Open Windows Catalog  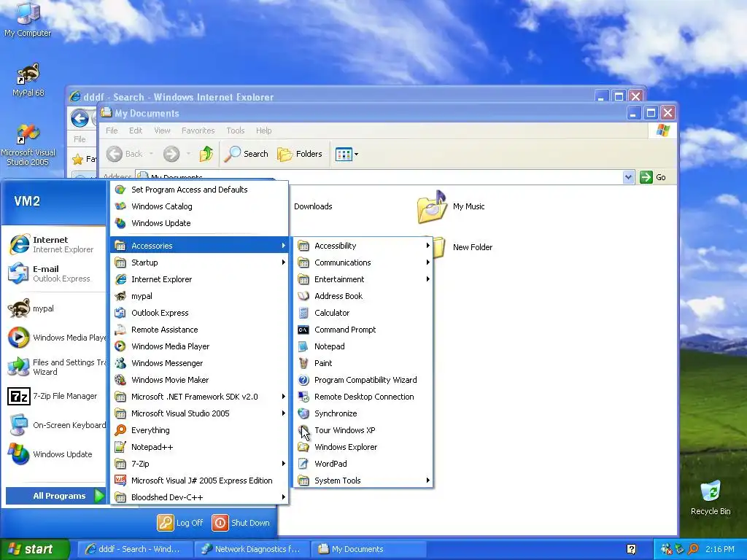[x=200, y=206]
